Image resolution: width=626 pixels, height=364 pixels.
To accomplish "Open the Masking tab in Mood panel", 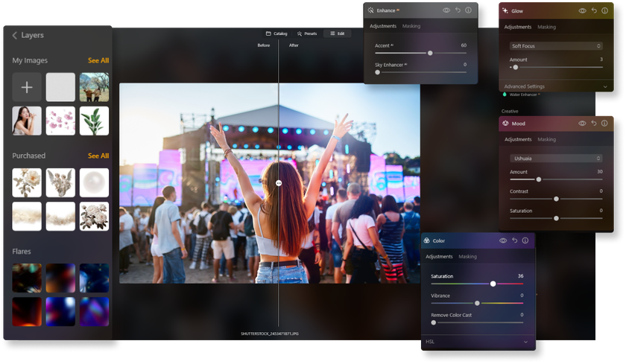I will click(x=546, y=139).
